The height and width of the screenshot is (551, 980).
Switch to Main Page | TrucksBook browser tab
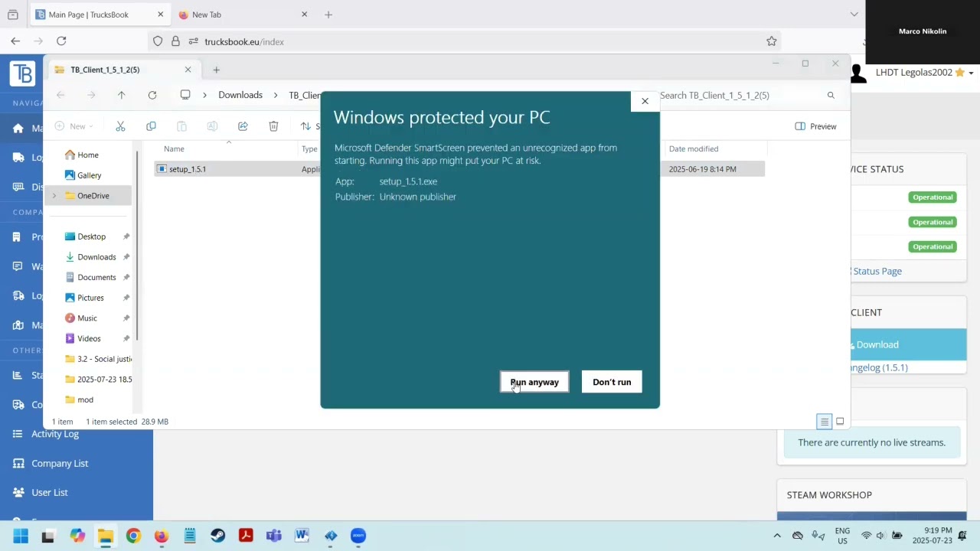100,15
